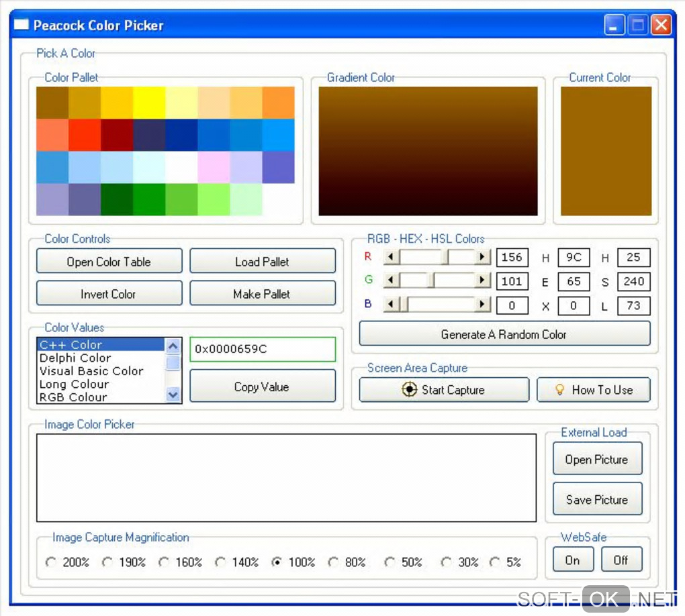Minimize the Peacock Color Picker window
The width and height of the screenshot is (685, 616).
(613, 24)
